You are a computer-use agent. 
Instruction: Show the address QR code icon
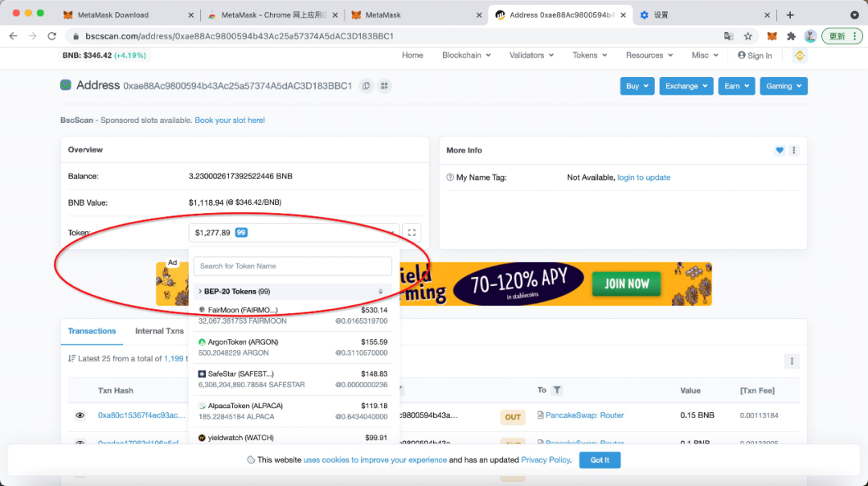point(384,86)
